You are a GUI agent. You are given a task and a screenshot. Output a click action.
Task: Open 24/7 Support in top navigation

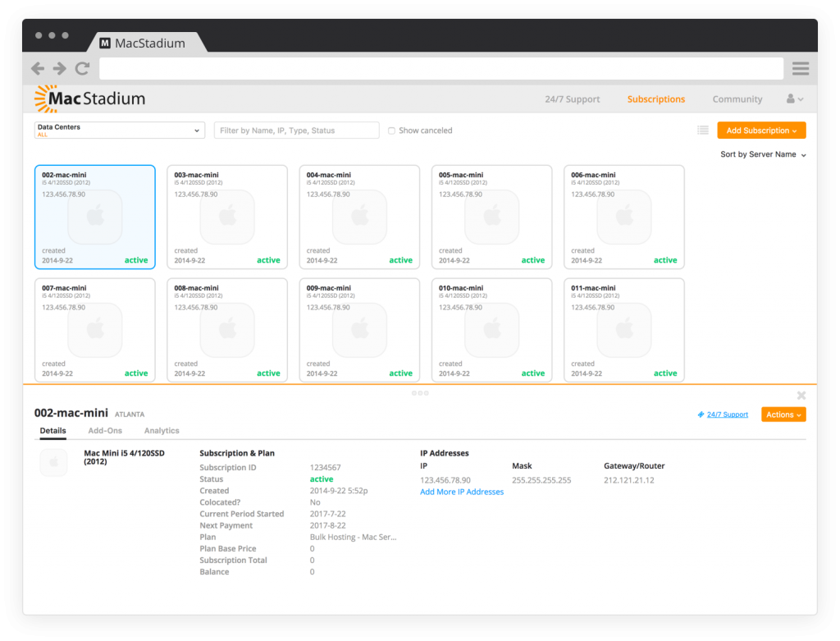[572, 99]
